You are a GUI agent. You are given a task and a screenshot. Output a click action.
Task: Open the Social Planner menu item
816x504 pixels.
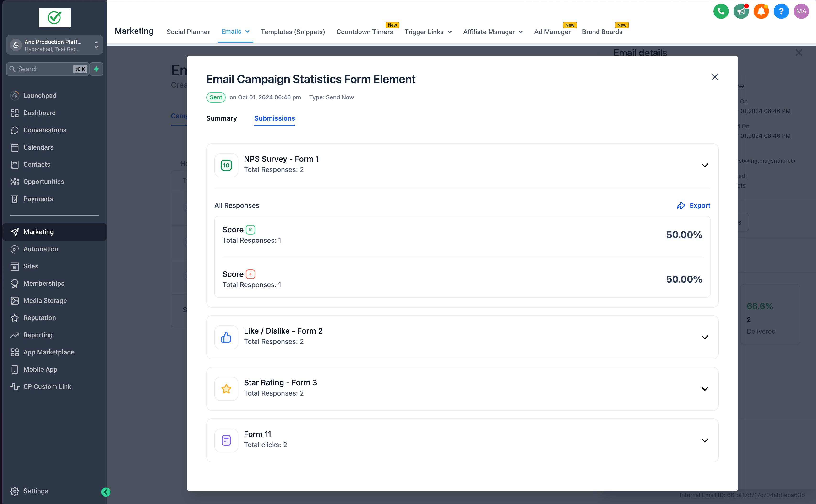point(188,32)
